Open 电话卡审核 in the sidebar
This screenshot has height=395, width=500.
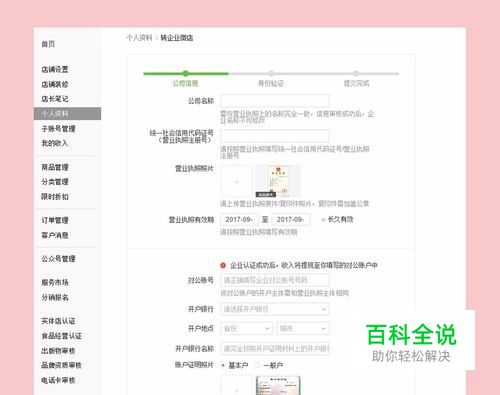58,380
